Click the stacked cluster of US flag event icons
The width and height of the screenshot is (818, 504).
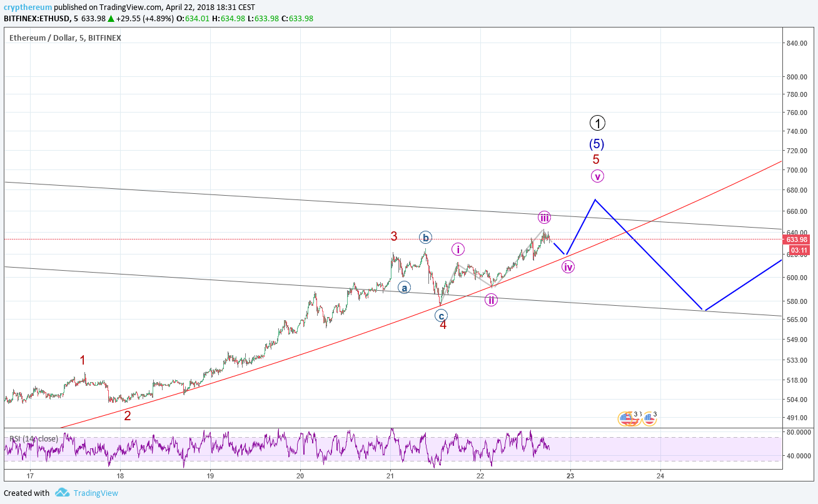tap(629, 419)
